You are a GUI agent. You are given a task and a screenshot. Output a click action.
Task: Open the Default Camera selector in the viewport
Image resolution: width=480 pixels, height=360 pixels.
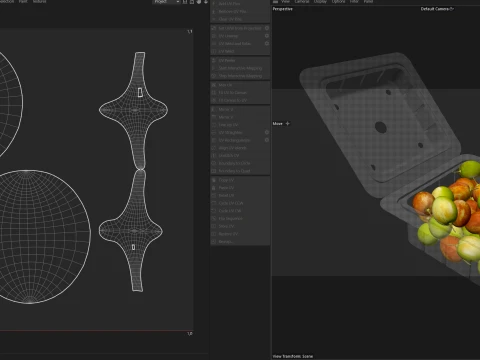pos(437,9)
